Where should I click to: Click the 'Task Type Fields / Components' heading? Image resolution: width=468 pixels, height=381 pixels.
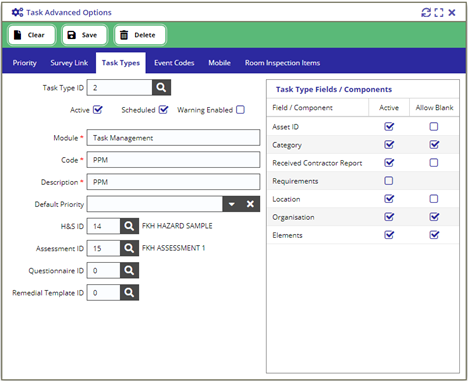click(x=334, y=89)
